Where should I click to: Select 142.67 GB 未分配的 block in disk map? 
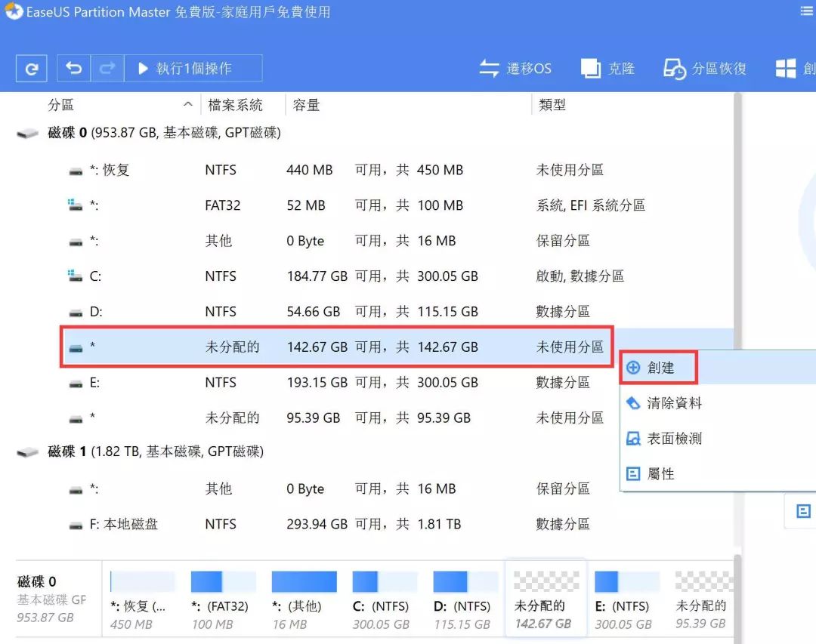tap(546, 598)
